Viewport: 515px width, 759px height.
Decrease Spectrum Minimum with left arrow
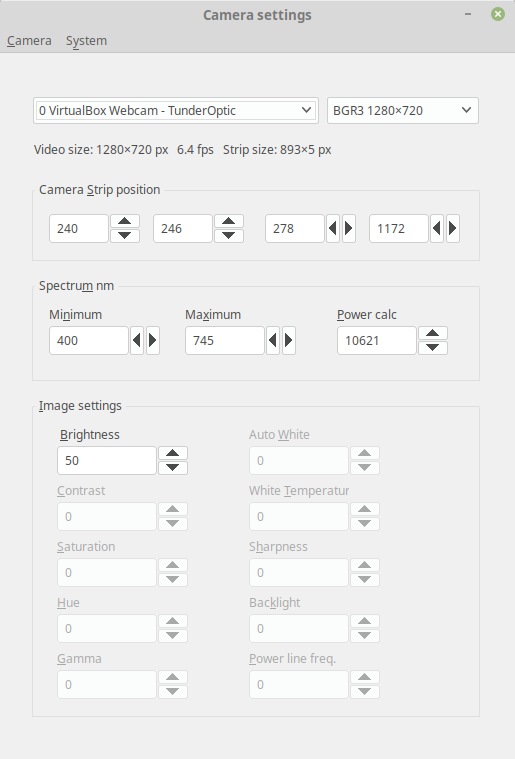(137, 340)
